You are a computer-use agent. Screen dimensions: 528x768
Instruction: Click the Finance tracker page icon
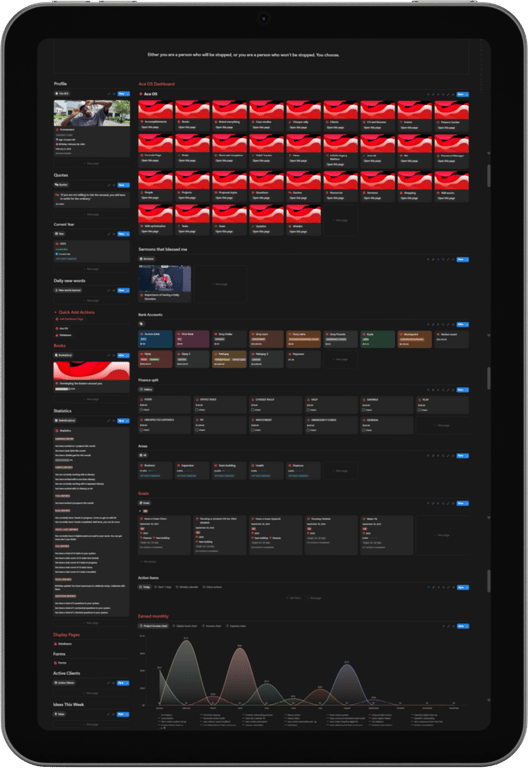coord(438,122)
